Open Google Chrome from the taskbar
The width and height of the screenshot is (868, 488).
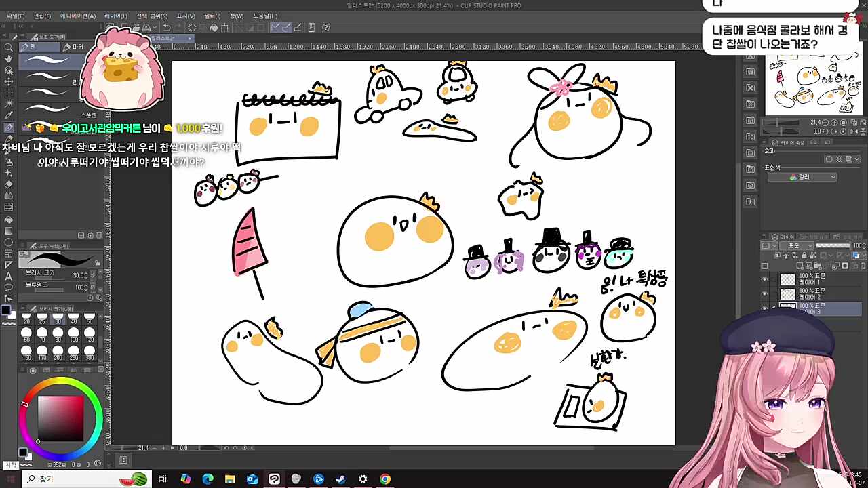(385, 479)
